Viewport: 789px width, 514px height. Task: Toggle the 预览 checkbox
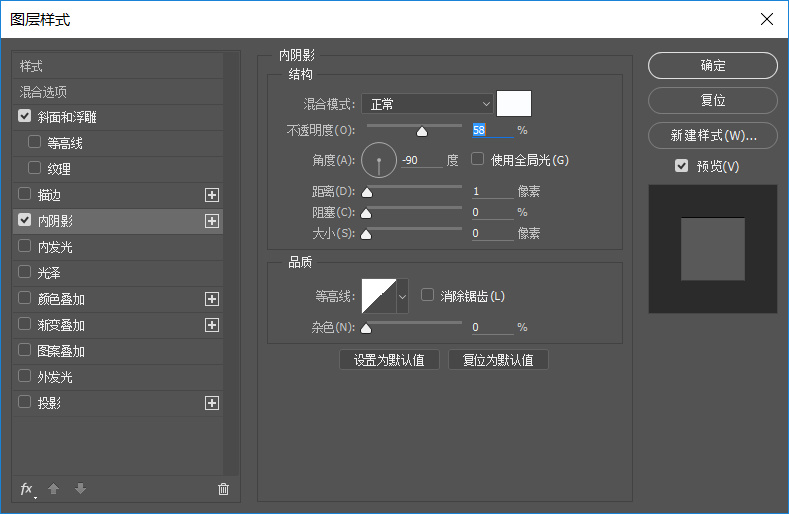click(x=682, y=166)
